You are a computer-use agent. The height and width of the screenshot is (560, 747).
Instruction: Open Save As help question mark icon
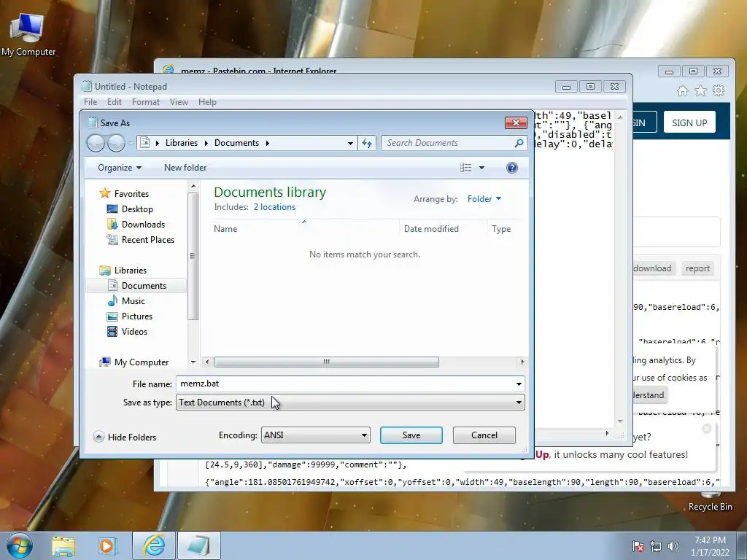(x=511, y=168)
